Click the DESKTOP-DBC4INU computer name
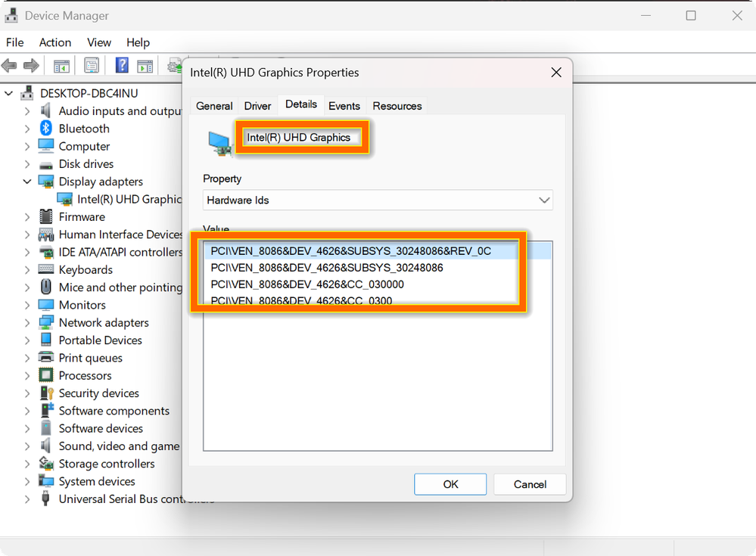 coord(89,93)
